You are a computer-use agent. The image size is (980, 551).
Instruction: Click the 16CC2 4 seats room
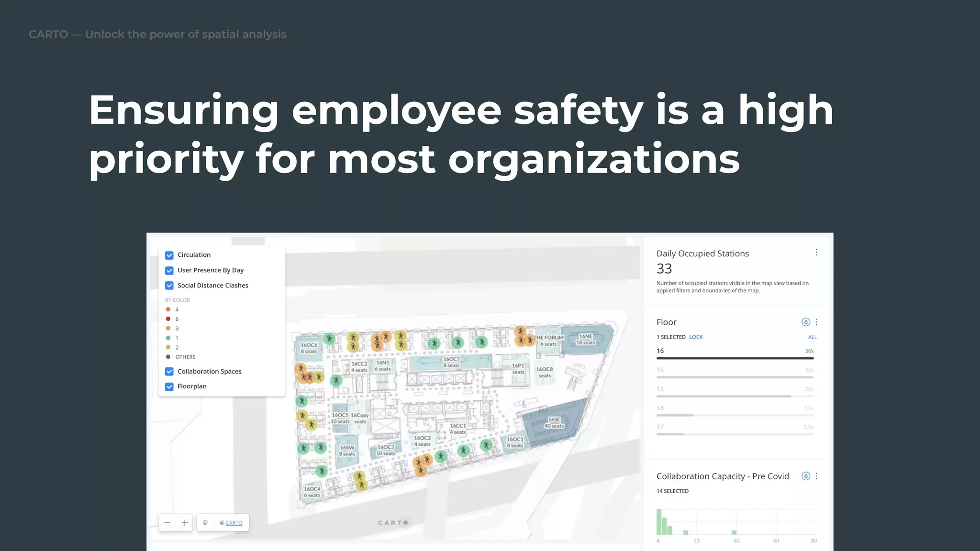[x=359, y=367]
